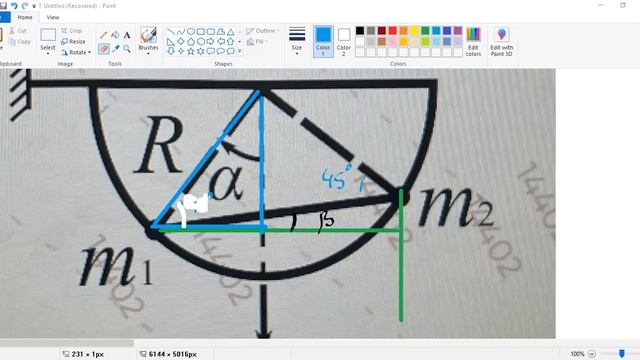Pick the Pentagon shape
Viewport: 640px width, 360px height.
(x=191, y=41)
